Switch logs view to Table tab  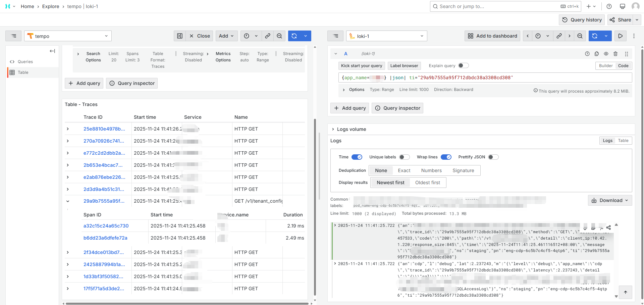(x=623, y=141)
